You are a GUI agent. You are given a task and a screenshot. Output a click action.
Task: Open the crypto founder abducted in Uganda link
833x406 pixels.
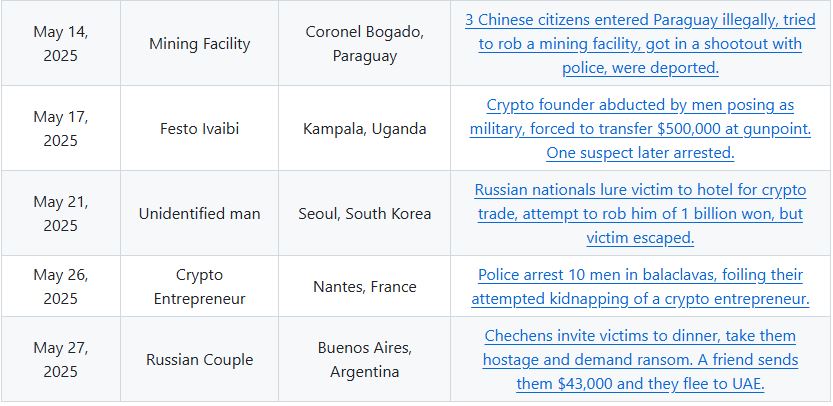640,129
